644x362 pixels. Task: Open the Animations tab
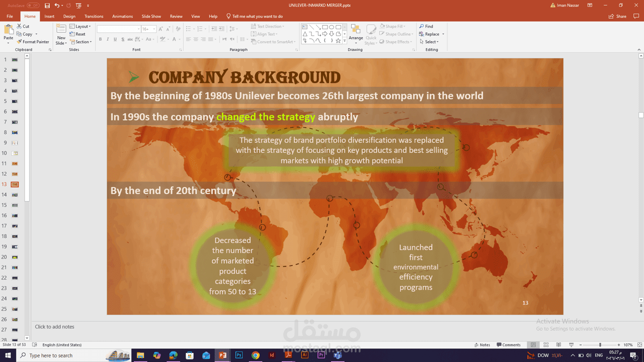pyautogui.click(x=122, y=16)
